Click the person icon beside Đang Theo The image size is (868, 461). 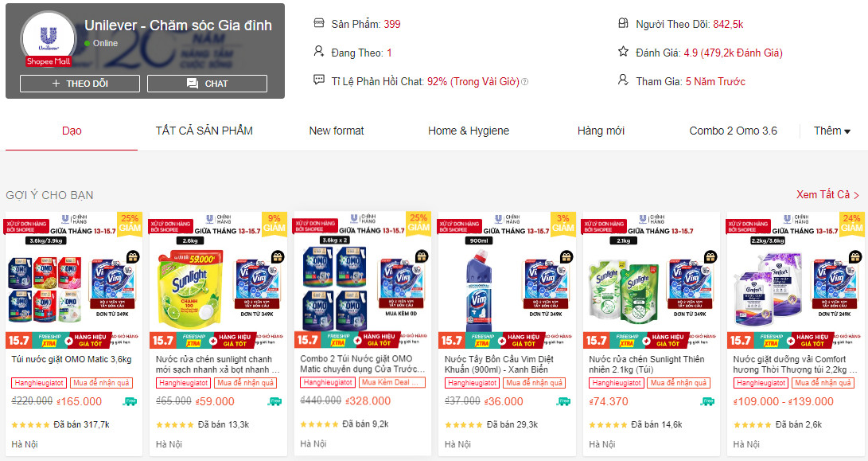tap(319, 52)
